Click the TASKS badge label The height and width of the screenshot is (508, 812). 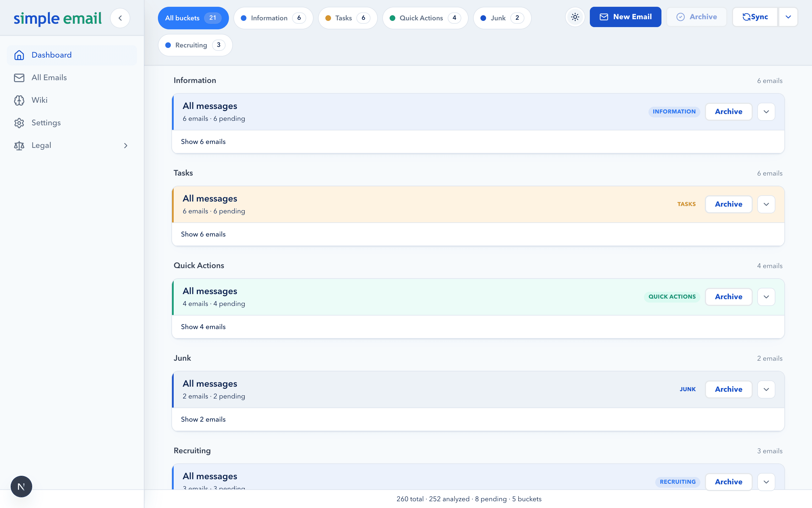[686, 204]
